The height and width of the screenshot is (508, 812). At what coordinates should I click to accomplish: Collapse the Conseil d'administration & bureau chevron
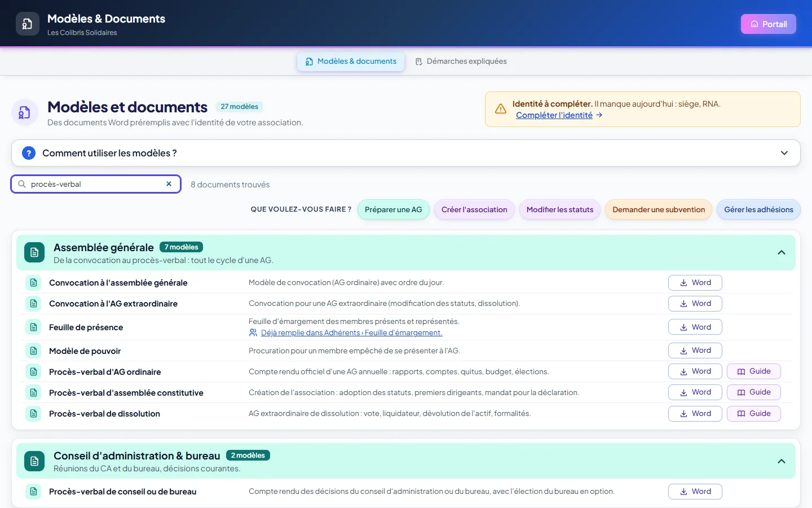pyautogui.click(x=782, y=461)
